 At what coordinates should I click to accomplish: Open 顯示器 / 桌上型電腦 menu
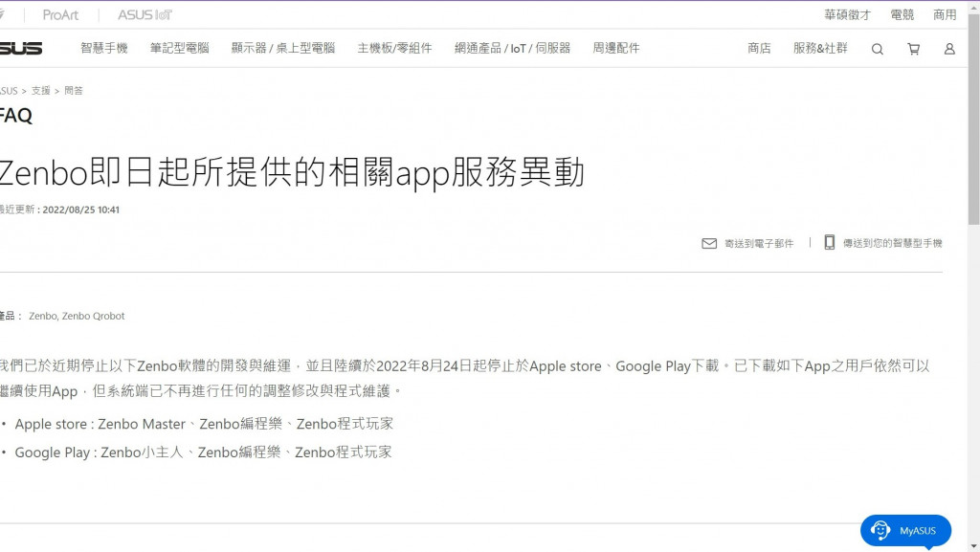point(283,48)
